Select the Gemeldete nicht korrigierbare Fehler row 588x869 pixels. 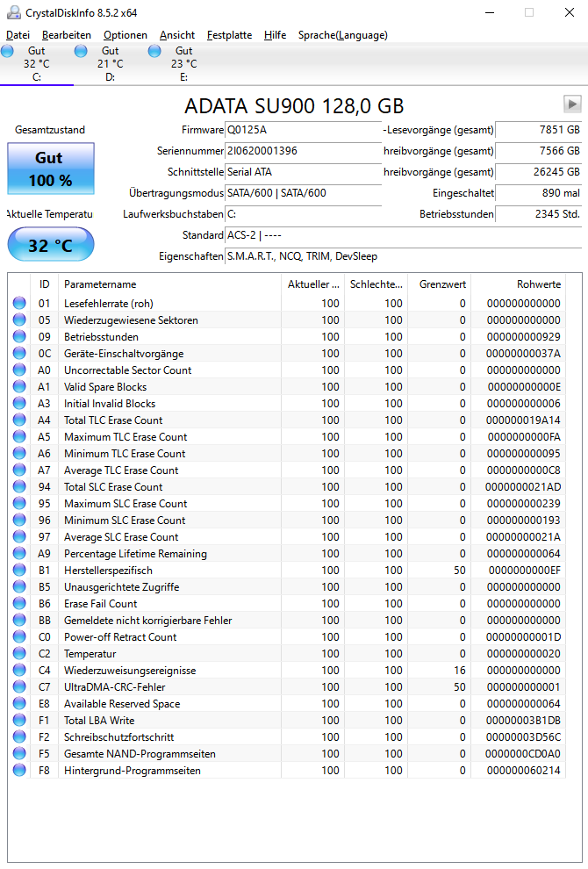[x=286, y=621]
